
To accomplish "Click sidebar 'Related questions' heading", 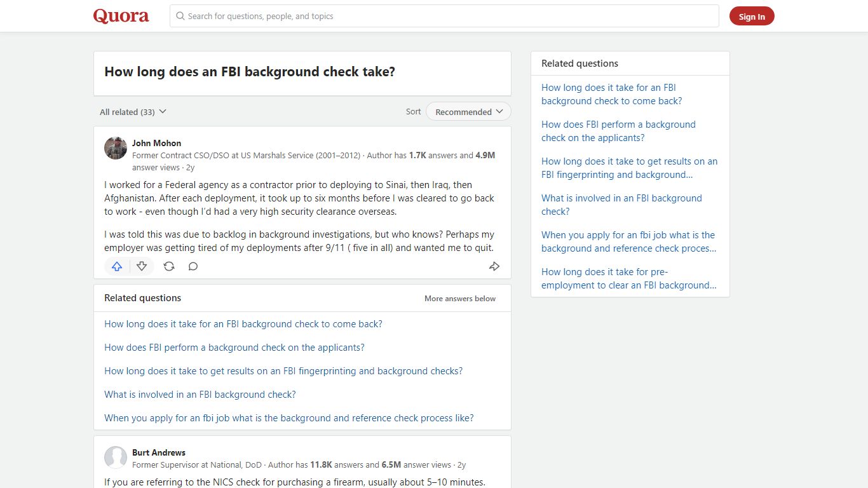I will 580,64.
